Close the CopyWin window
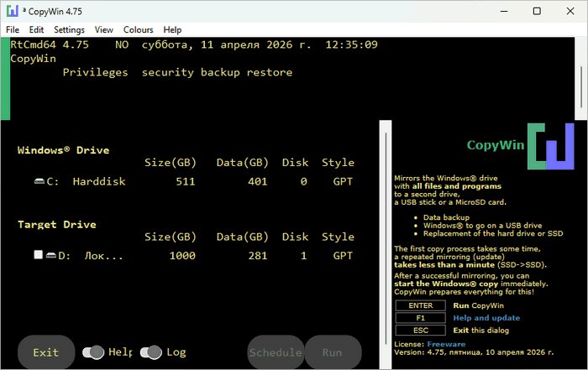This screenshot has height=370, width=588. pos(570,11)
